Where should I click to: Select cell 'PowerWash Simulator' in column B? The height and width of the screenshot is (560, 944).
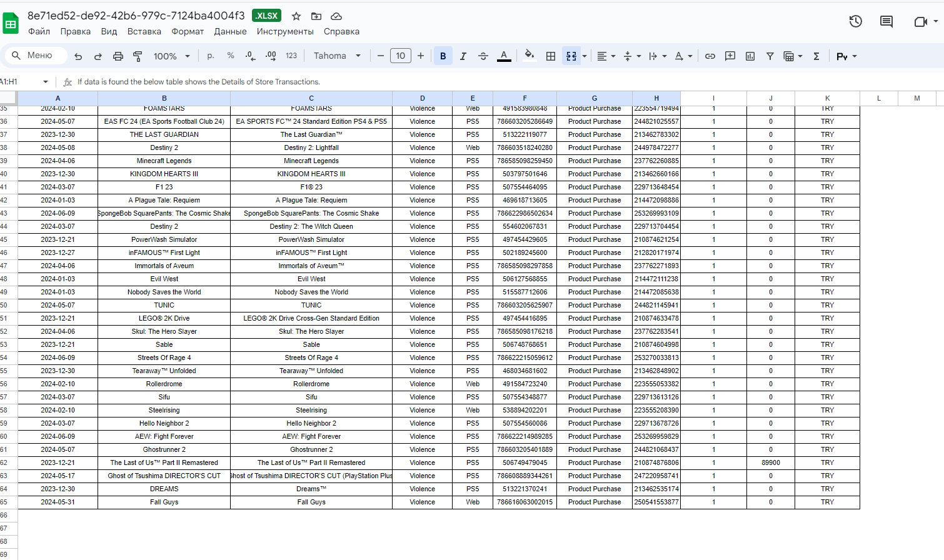164,239
